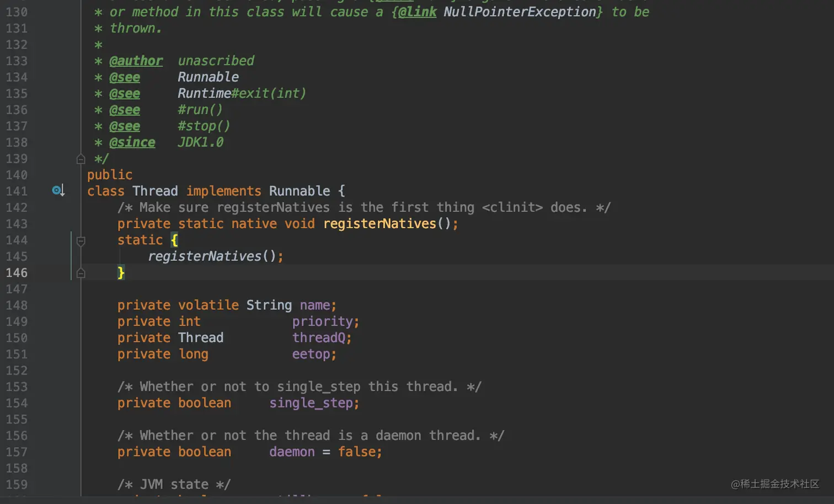Click the fold end marker at line 146
This screenshot has width=834, height=504.
point(81,273)
